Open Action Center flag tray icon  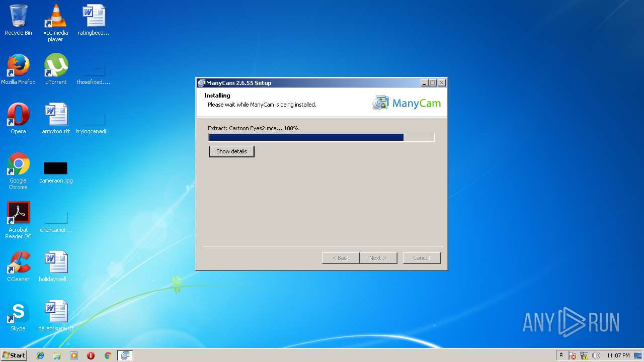(x=572, y=355)
